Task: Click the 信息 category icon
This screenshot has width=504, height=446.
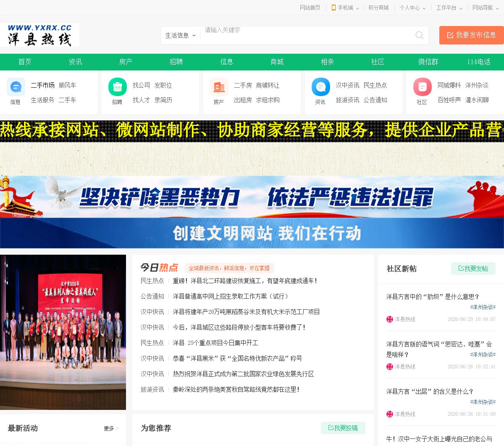Action: (16, 87)
